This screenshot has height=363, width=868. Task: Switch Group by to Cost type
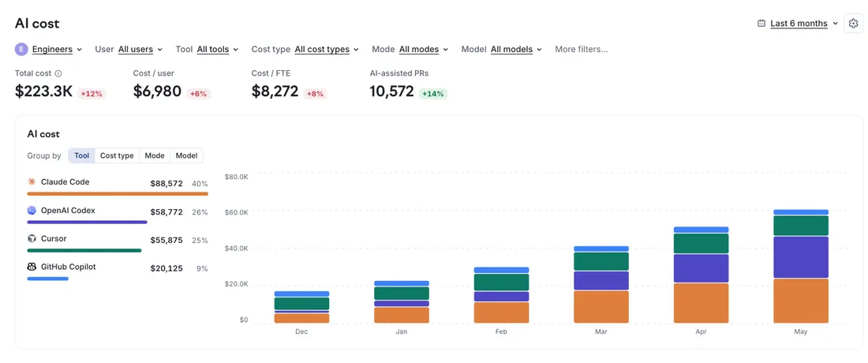tap(117, 155)
